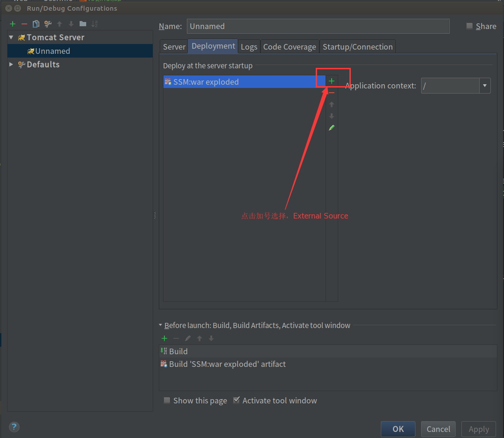
Task: Sort configurations alphabetically
Action: pos(95,24)
